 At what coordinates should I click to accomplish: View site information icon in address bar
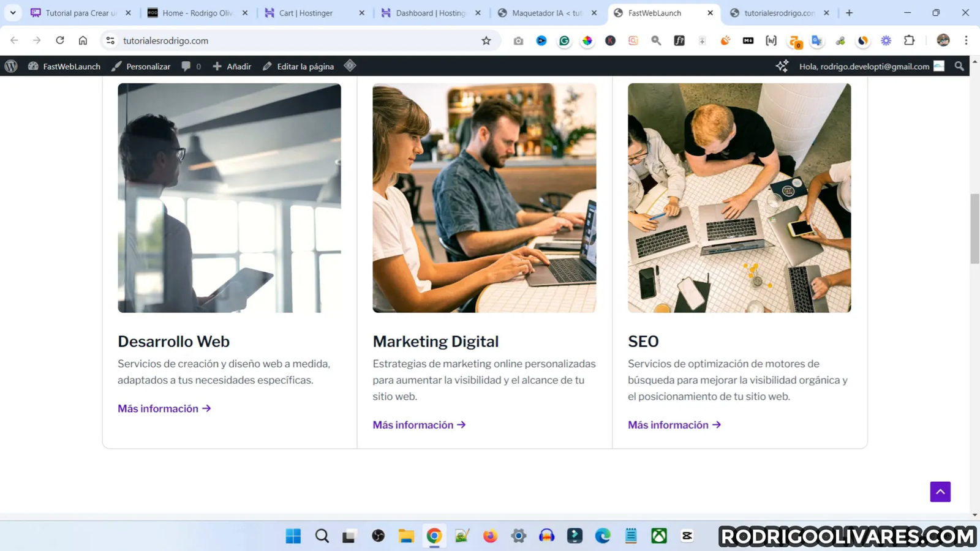point(110,40)
